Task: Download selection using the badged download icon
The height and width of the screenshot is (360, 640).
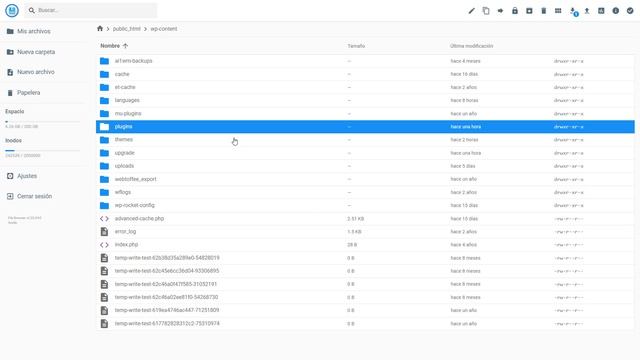Action: 573,11
